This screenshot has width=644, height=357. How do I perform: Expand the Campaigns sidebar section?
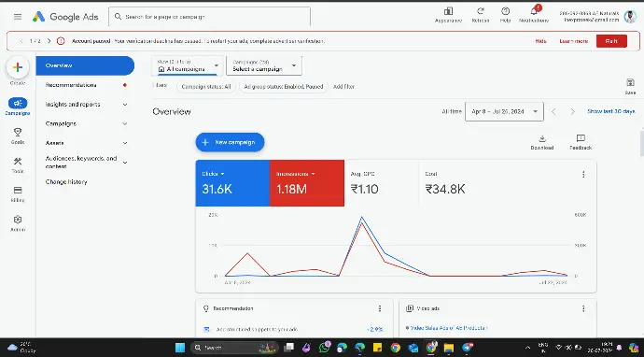[85, 123]
